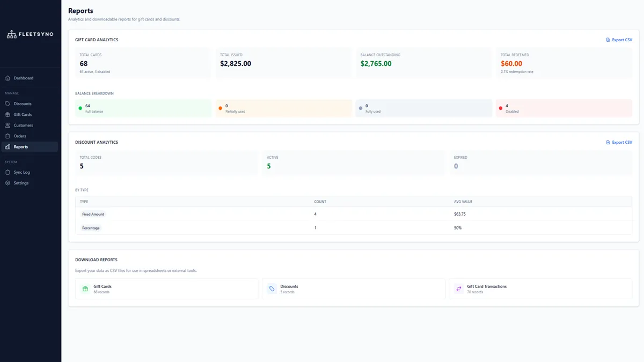The height and width of the screenshot is (362, 644).
Task: Click the Orders clipboard icon
Action: 8,136
